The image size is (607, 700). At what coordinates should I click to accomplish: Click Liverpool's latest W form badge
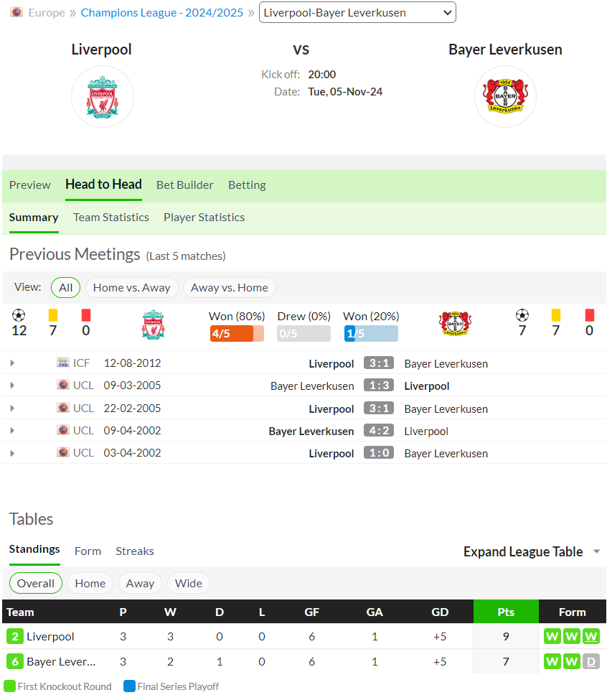click(x=591, y=636)
